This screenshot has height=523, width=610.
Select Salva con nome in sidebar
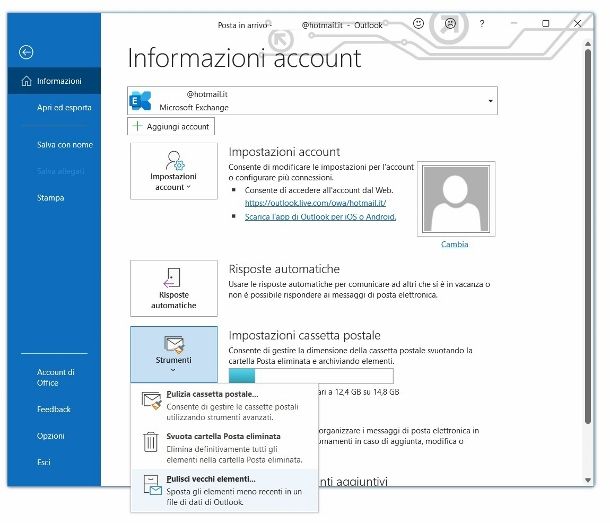click(65, 145)
